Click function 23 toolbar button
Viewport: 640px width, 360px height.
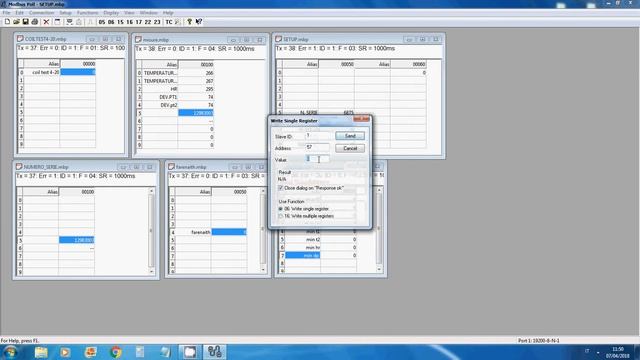point(157,22)
